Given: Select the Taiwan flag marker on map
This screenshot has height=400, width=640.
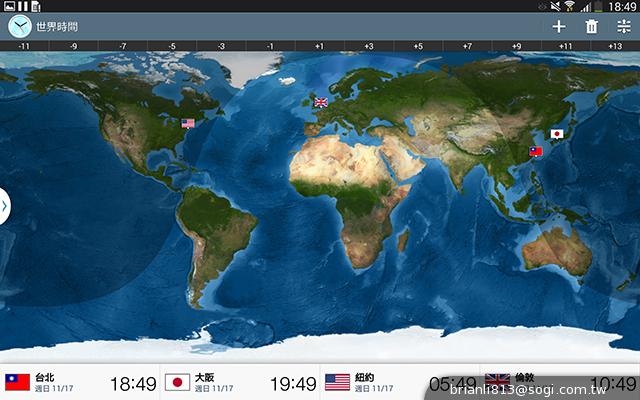Looking at the screenshot, I should point(535,152).
